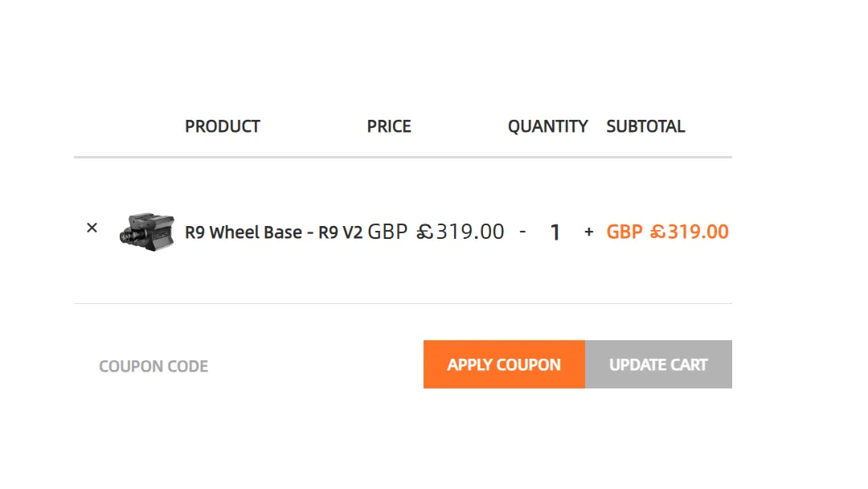Image resolution: width=868 pixels, height=489 pixels.
Task: Click the R9 Wheel Base product image
Action: (x=148, y=229)
